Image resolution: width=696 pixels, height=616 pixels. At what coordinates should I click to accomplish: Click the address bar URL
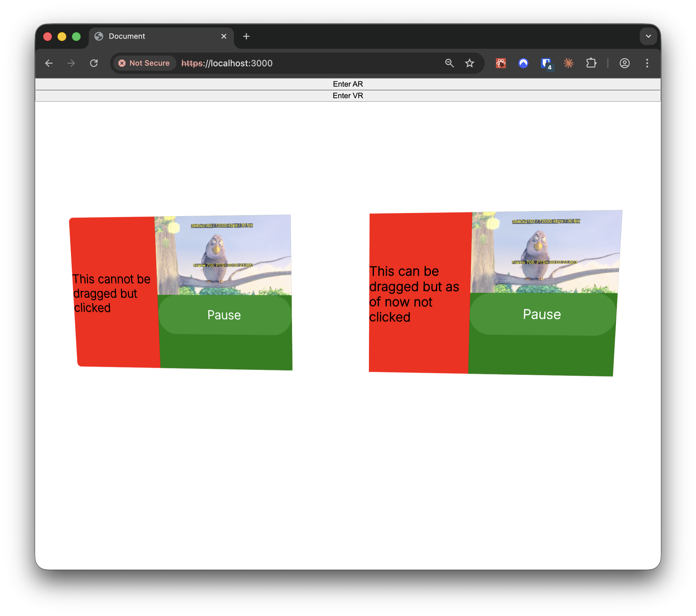(226, 63)
